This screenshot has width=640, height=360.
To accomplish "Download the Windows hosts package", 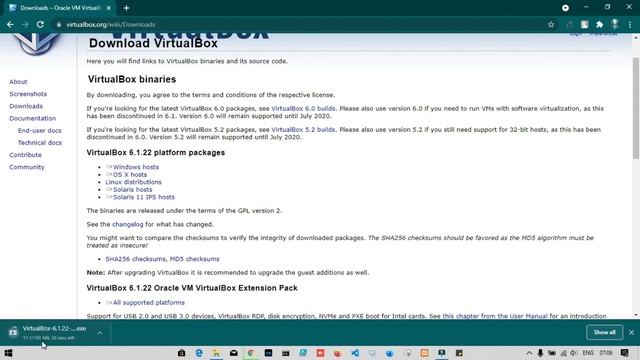I will (x=136, y=167).
